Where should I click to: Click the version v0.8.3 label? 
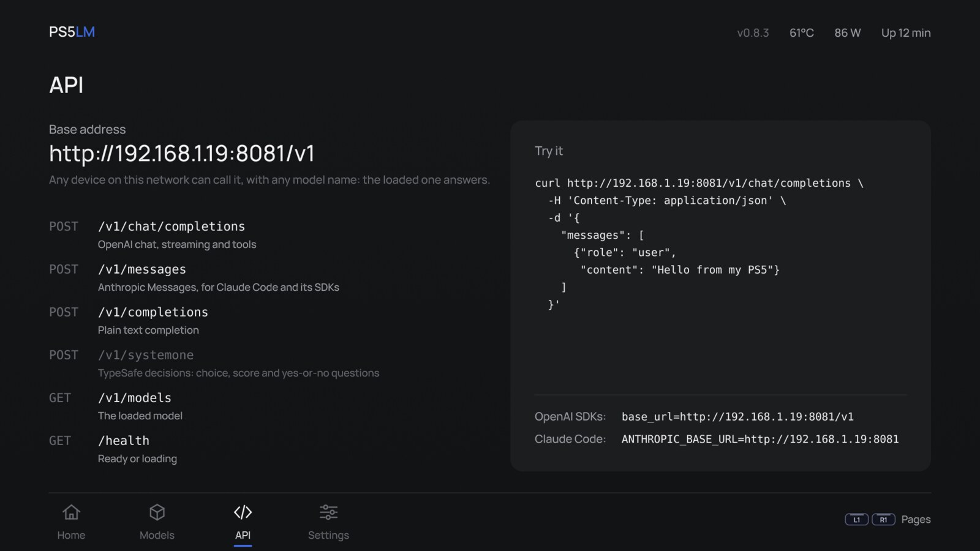point(753,33)
